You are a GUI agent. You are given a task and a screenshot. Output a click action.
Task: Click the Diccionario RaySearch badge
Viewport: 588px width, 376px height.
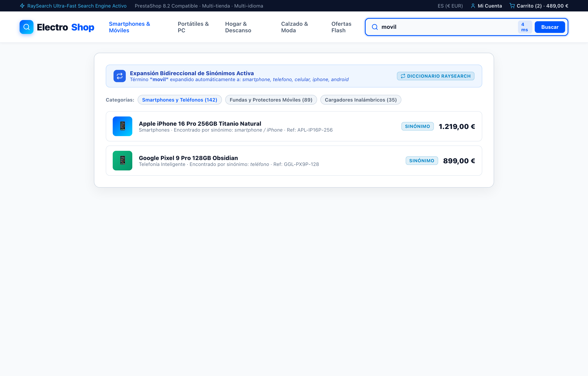coord(435,76)
